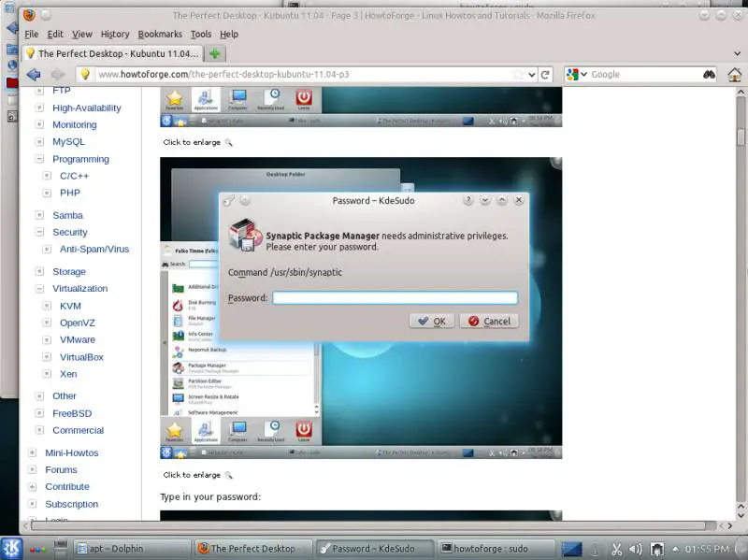Open the Samba category link
This screenshot has height=560, width=748.
[67, 215]
